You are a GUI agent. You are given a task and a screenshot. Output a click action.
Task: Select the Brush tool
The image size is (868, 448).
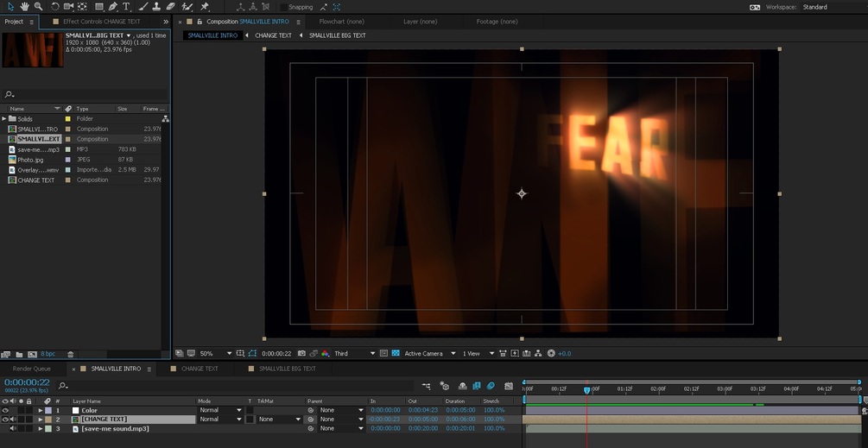[143, 7]
